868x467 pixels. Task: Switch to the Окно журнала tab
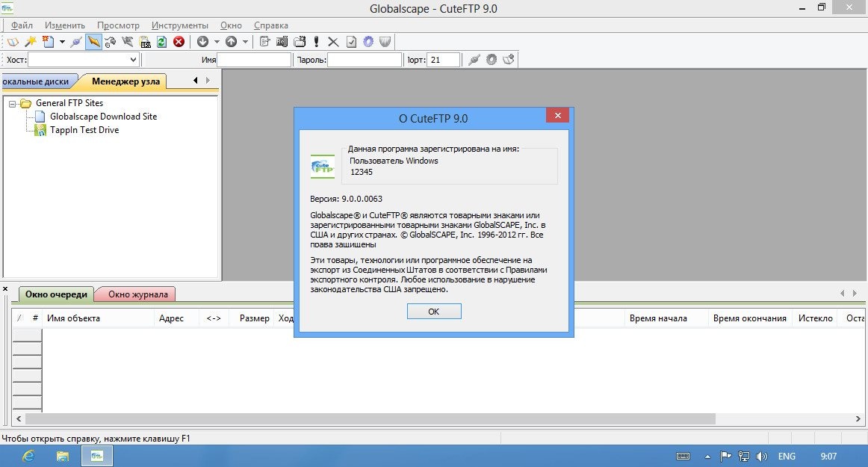coord(138,294)
